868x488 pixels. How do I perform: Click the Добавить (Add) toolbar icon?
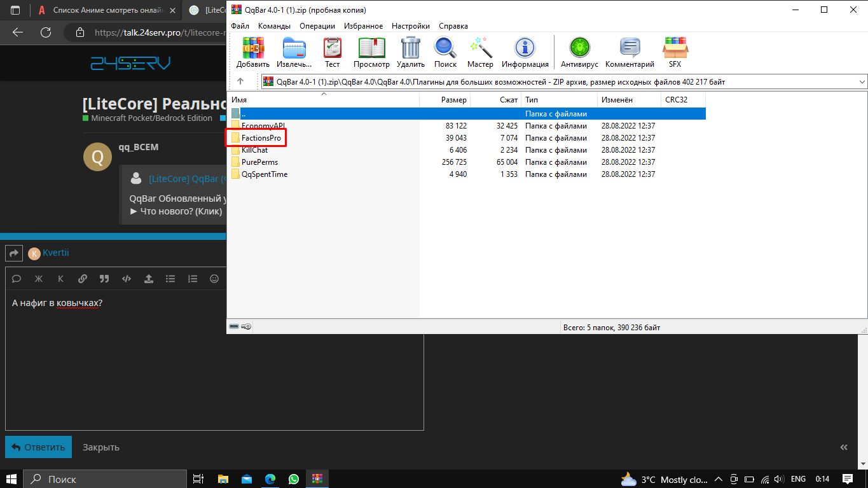(x=253, y=52)
